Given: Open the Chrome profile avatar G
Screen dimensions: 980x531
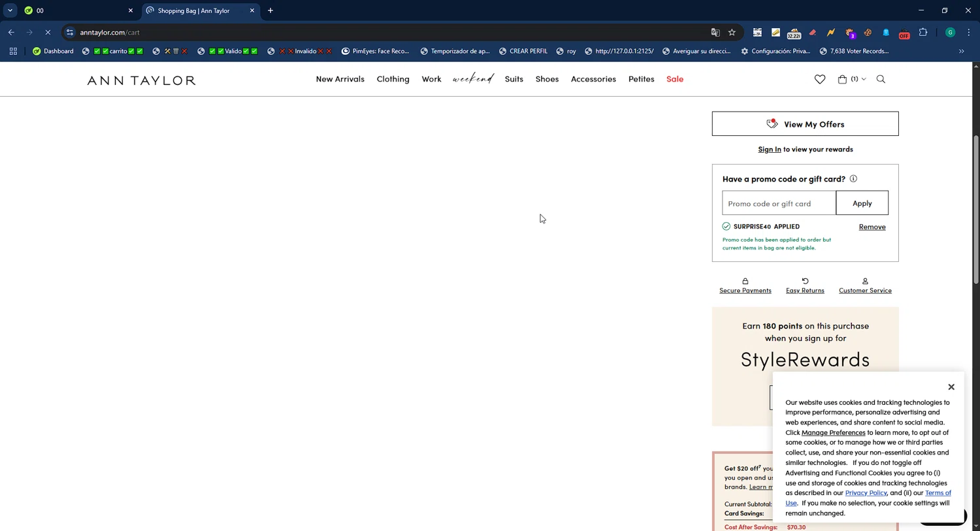Looking at the screenshot, I should (x=951, y=32).
